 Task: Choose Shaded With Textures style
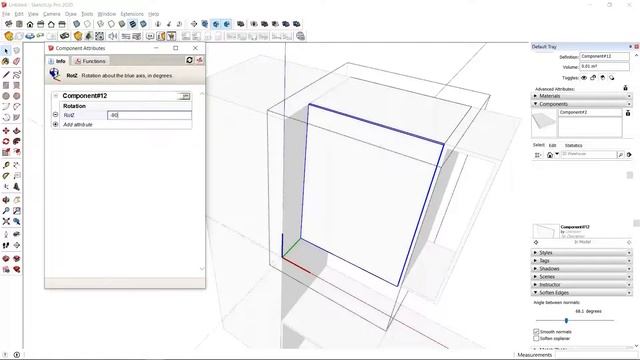point(132,24)
